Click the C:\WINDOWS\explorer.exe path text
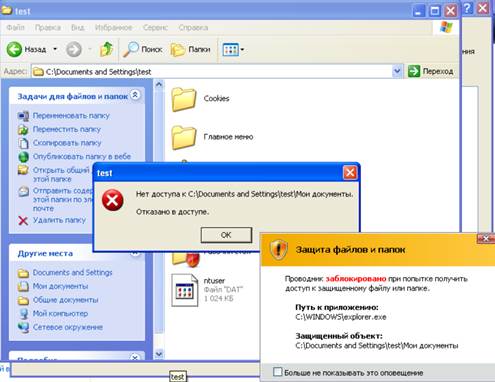 click(341, 317)
